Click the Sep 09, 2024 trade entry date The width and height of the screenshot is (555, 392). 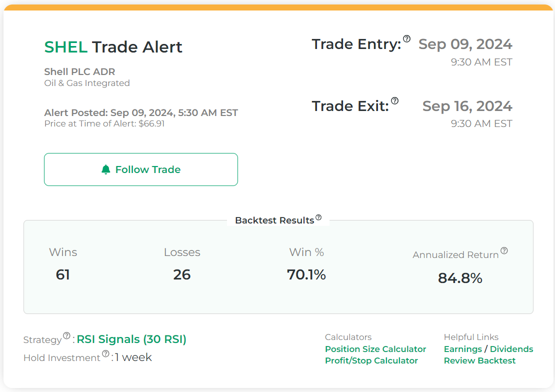click(465, 44)
